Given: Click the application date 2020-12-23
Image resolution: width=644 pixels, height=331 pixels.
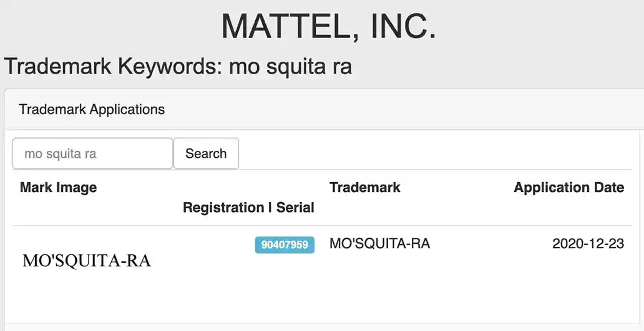Looking at the screenshot, I should [588, 243].
